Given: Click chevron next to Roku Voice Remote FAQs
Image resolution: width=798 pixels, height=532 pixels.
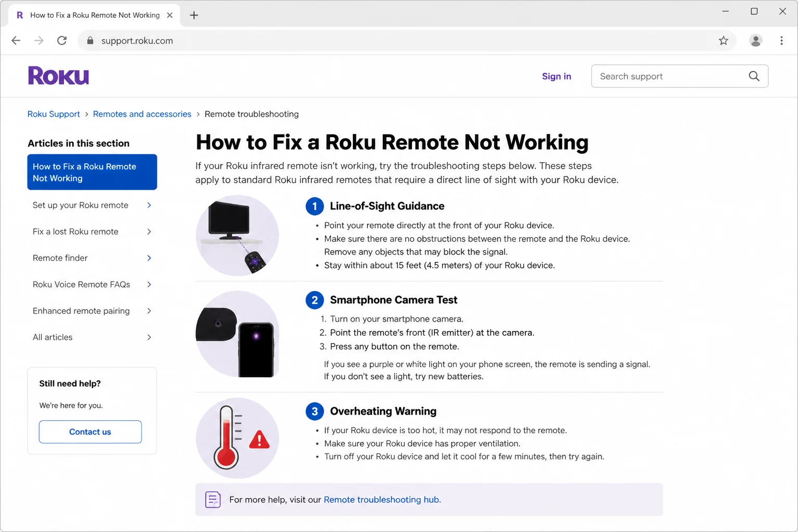Looking at the screenshot, I should [149, 285].
